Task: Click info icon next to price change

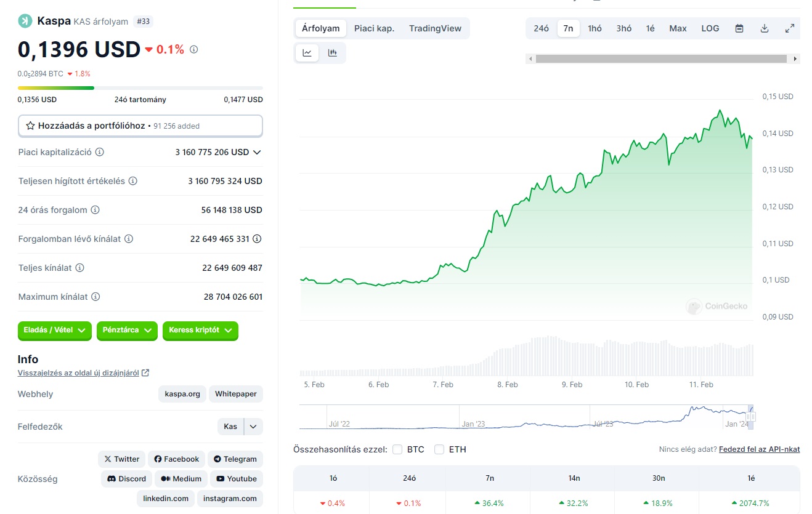Action: [x=194, y=49]
